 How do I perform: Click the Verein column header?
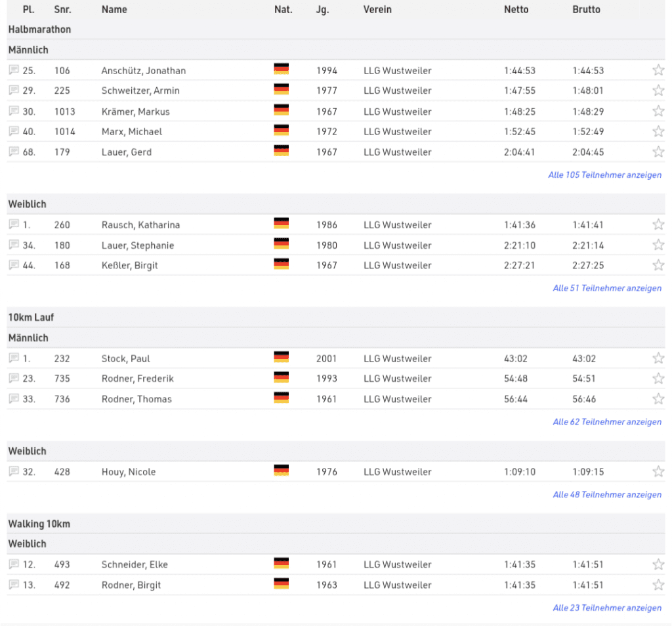[x=377, y=10]
